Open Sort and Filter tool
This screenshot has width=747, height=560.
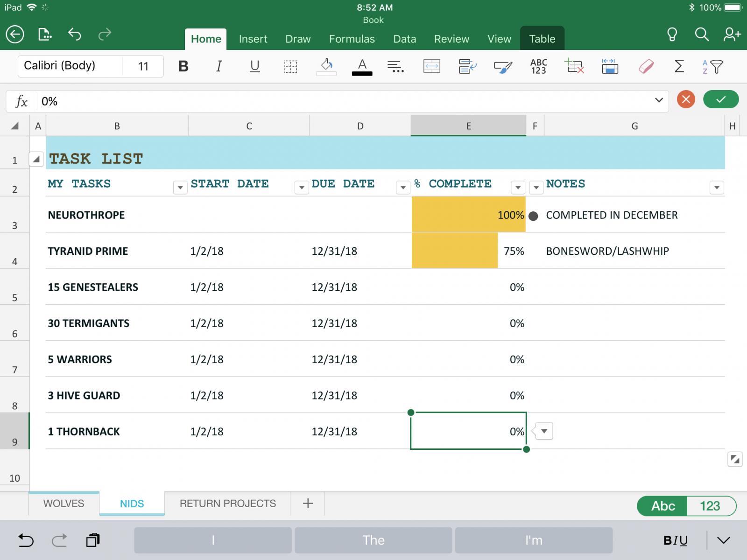click(x=712, y=66)
